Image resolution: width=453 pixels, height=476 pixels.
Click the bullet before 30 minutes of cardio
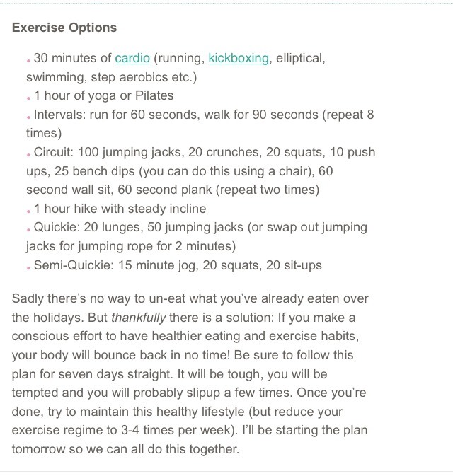(x=28, y=61)
